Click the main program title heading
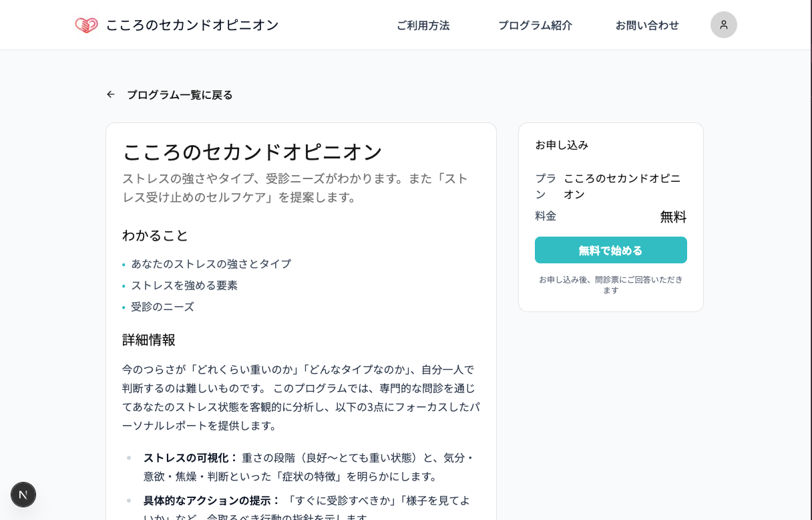This screenshot has height=520, width=812. coord(252,152)
